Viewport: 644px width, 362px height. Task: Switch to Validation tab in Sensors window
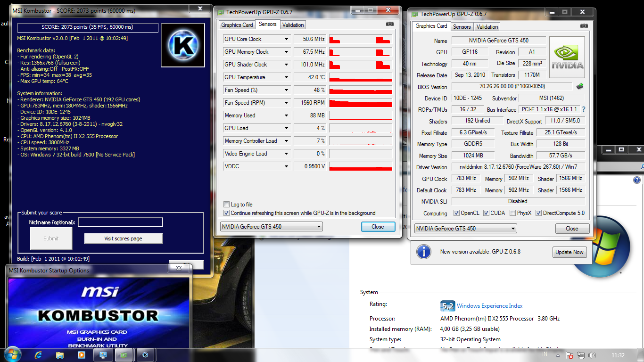293,25
